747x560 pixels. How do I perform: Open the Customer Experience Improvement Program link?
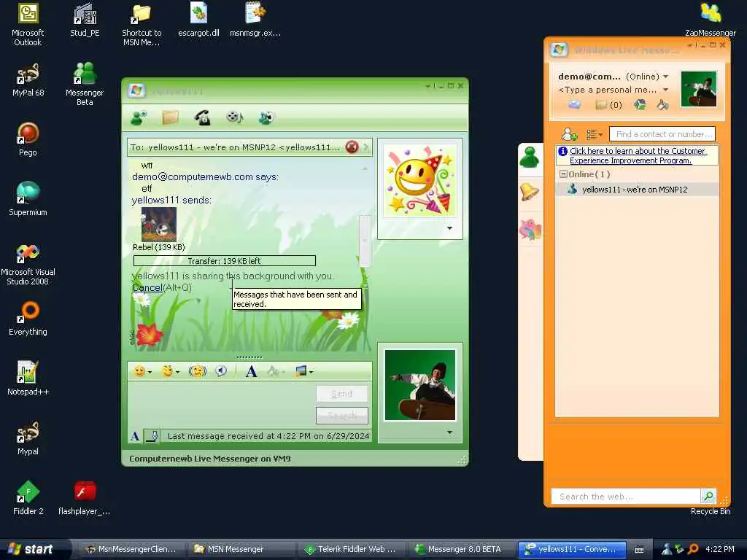638,156
